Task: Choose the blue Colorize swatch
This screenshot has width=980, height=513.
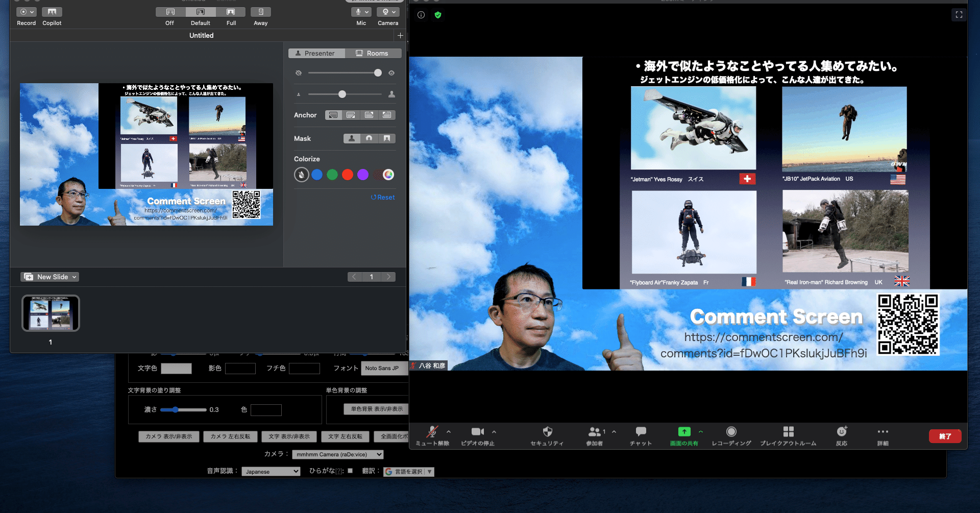Action: click(317, 175)
